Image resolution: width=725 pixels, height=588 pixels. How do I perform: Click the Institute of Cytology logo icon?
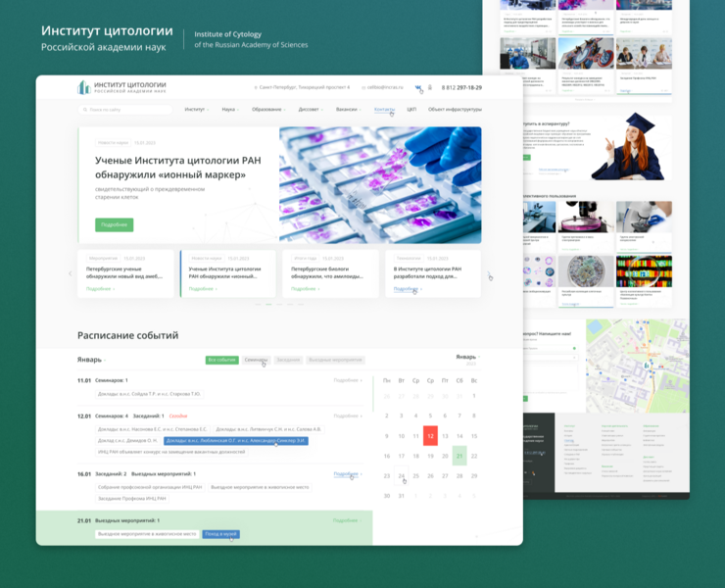coord(83,87)
